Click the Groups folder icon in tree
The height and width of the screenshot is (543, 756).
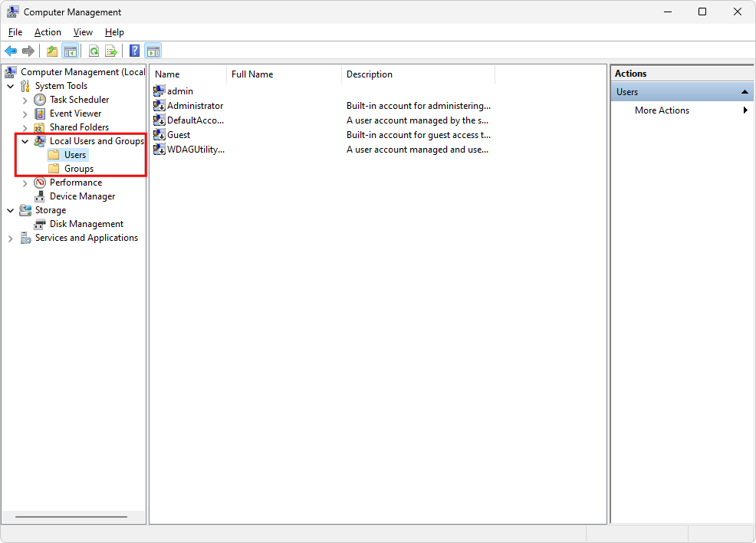54,169
